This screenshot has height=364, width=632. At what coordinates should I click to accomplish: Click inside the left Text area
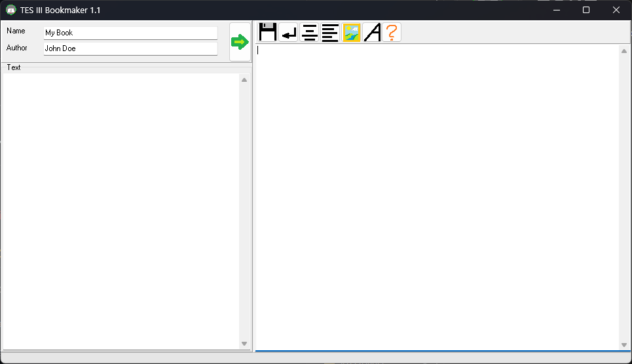(121, 211)
